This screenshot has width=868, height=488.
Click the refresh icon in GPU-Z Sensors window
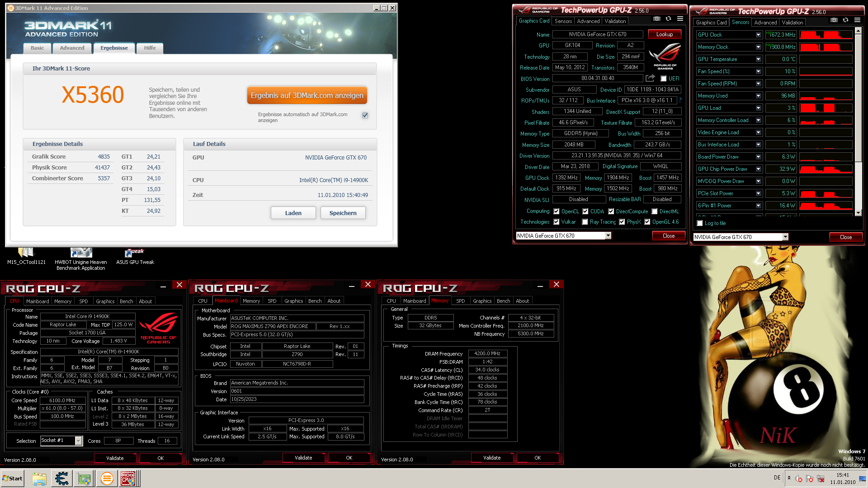click(x=845, y=20)
